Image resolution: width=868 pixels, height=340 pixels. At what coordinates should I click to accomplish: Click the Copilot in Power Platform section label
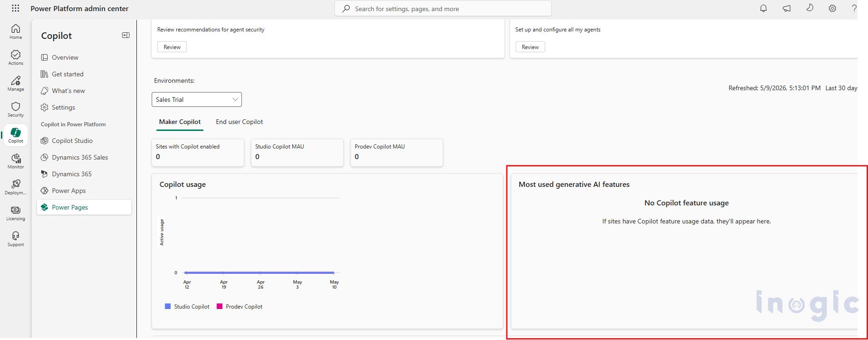pos(73,124)
